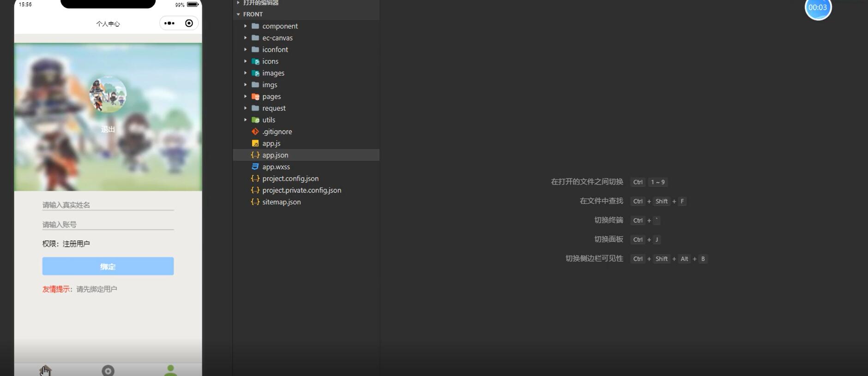Click the app.js JavaScript file icon
Image resolution: width=868 pixels, height=376 pixels.
click(x=255, y=143)
